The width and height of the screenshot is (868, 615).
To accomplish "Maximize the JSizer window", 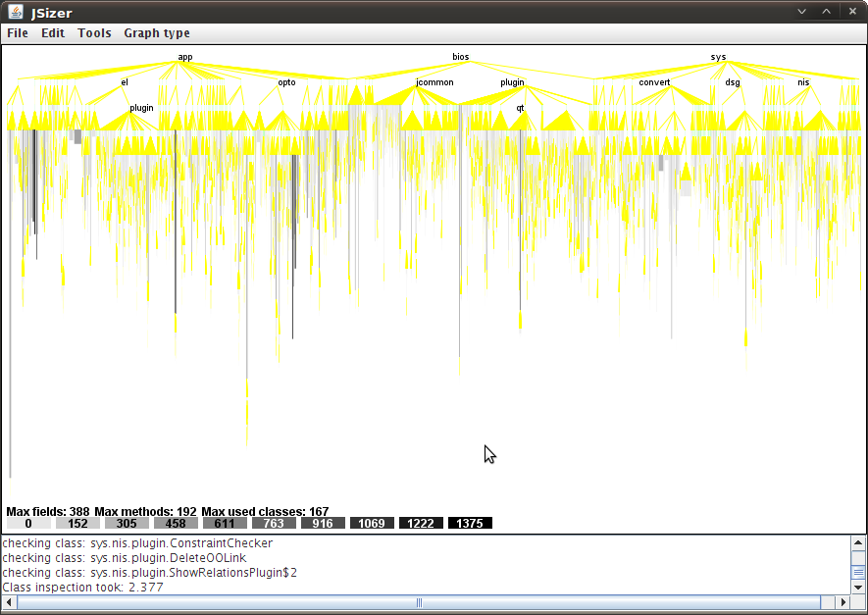I will point(827,12).
